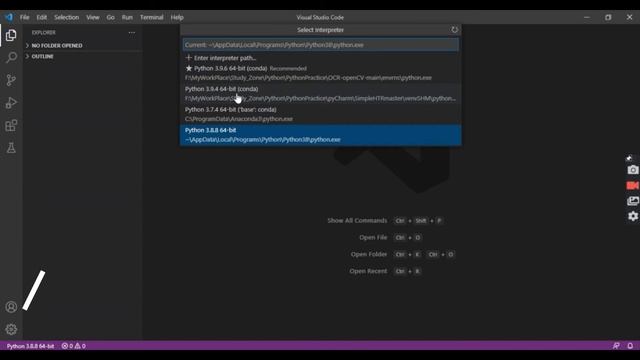640x360 pixels.
Task: Select Python 3.7.4 base conda interpreter
Action: [321, 114]
